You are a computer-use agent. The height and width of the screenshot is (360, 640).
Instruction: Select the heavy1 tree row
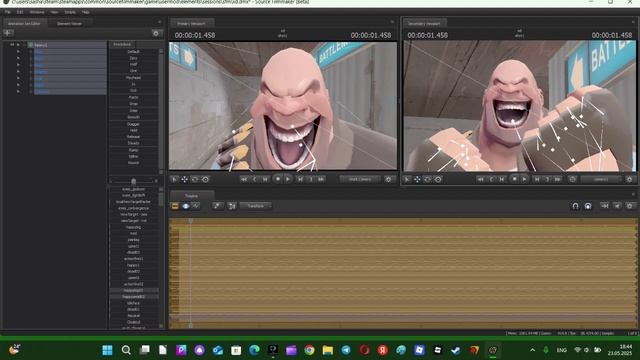pos(67,45)
